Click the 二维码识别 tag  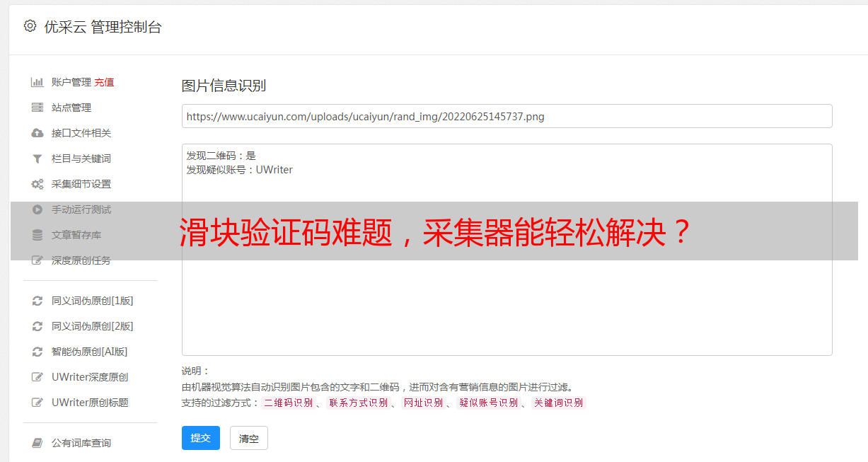pos(288,403)
